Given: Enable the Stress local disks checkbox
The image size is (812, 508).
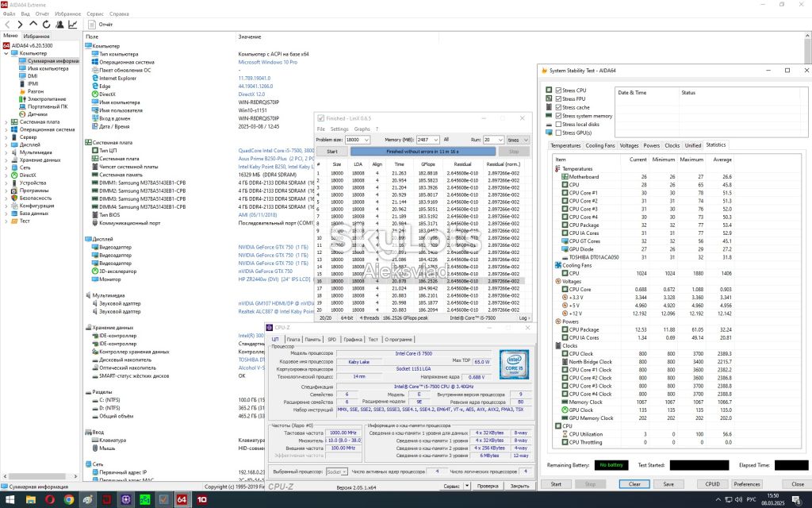Looking at the screenshot, I should click(558, 125).
